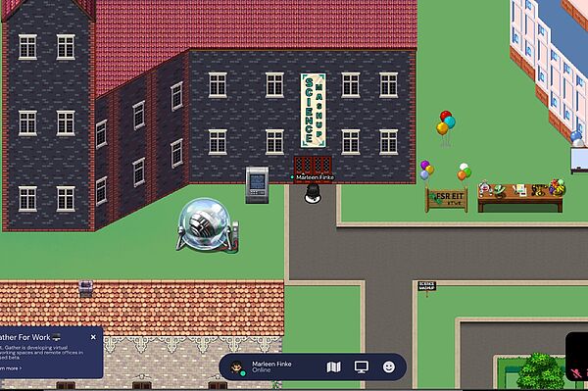Click the green tree at bottom right
This screenshot has width=588, height=391.
[540, 371]
